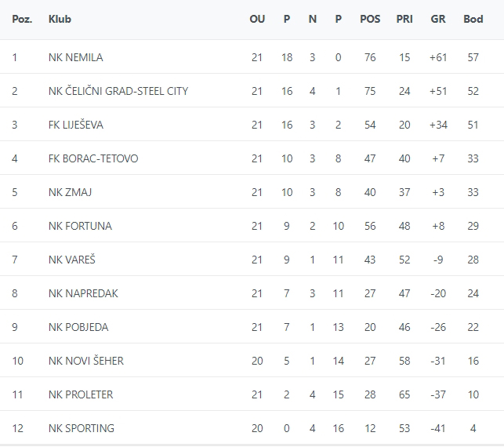Viewport: 504px width, 447px height.
Task: Select the POS column header
Action: [370, 19]
